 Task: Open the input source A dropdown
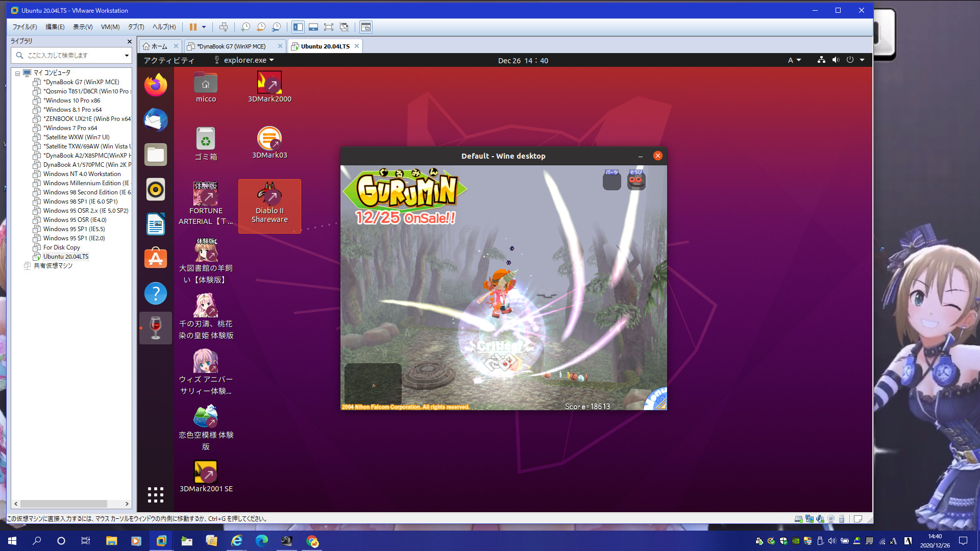point(794,60)
